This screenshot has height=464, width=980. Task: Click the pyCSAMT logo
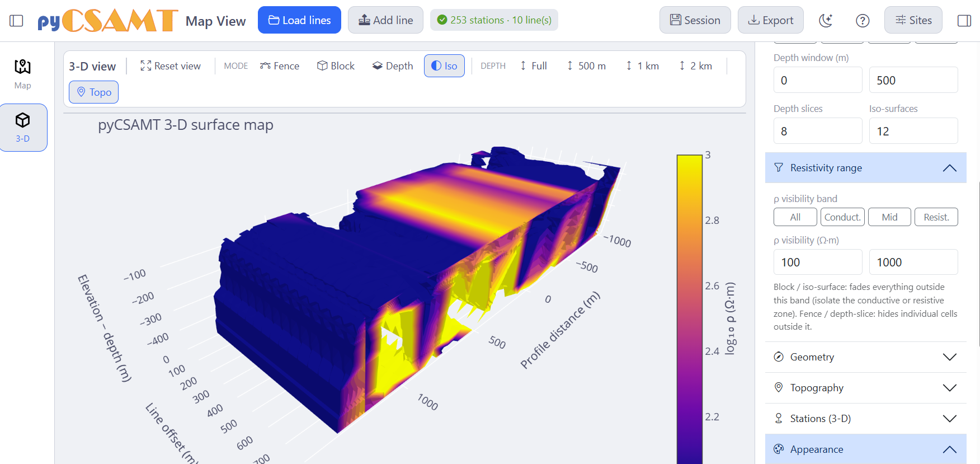107,21
